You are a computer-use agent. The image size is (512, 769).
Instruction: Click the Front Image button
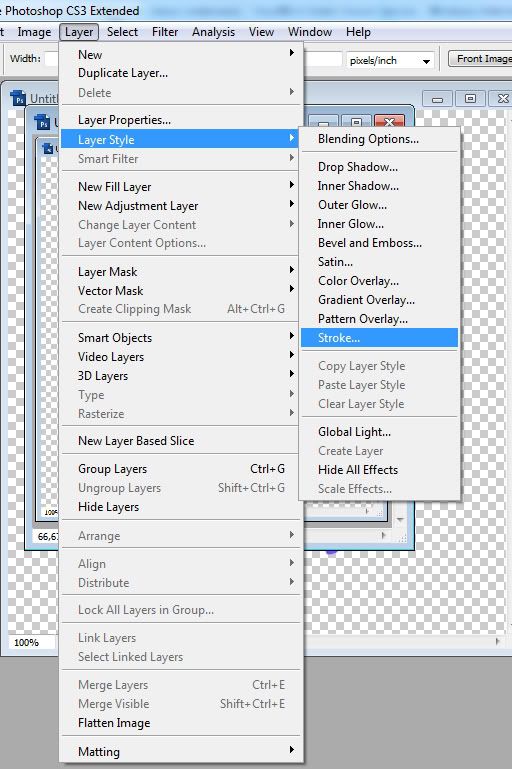(x=481, y=59)
